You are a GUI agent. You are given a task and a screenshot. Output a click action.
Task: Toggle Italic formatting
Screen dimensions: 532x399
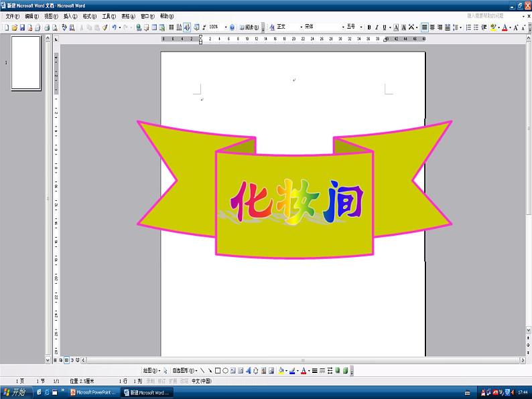tap(377, 27)
